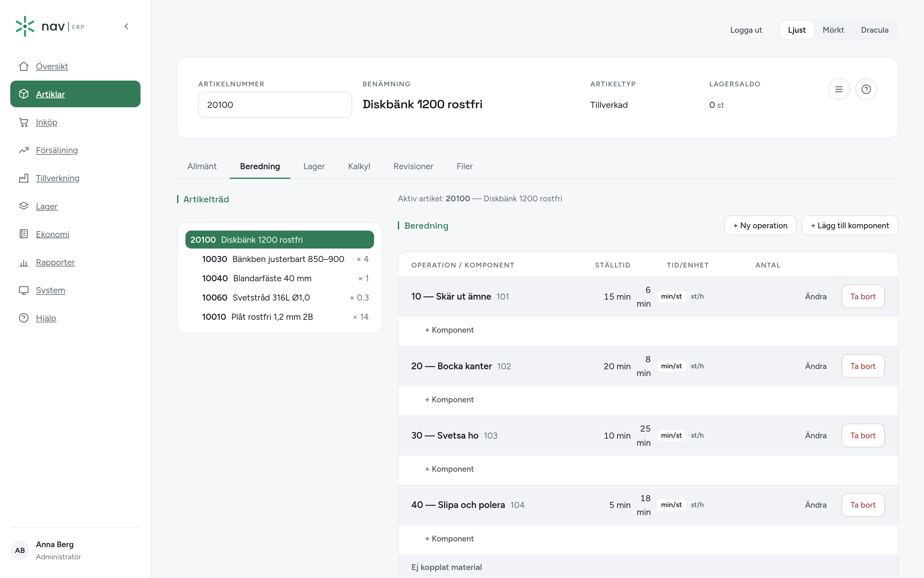The width and height of the screenshot is (924, 578).
Task: Set st/h unit for Bocka kanter
Action: (x=697, y=366)
